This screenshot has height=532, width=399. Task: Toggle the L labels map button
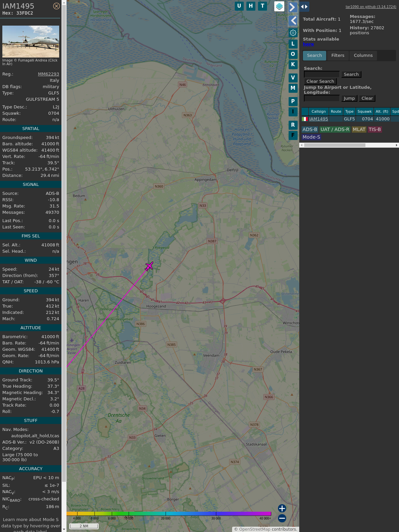click(293, 44)
